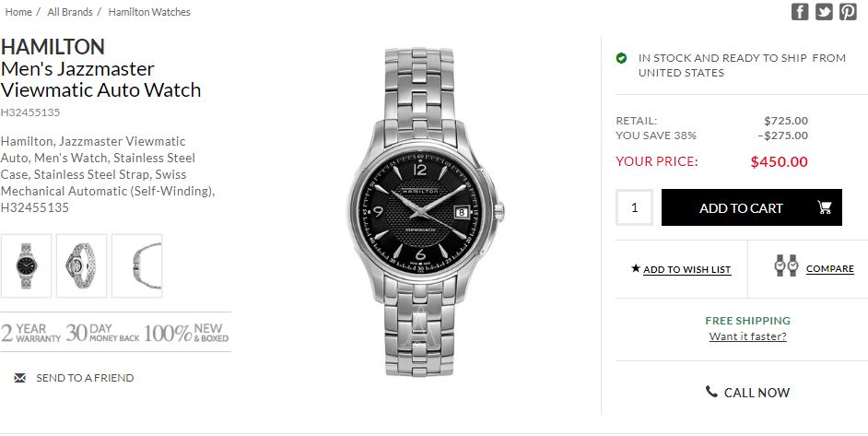Click the Add to Wish List link
The height and width of the screenshot is (436, 868).
pyautogui.click(x=686, y=270)
